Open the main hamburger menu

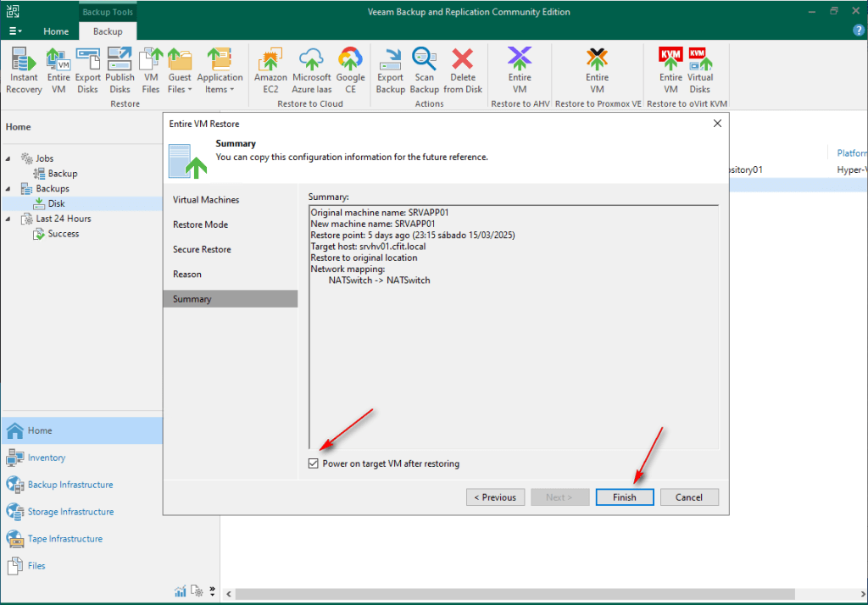tap(15, 31)
